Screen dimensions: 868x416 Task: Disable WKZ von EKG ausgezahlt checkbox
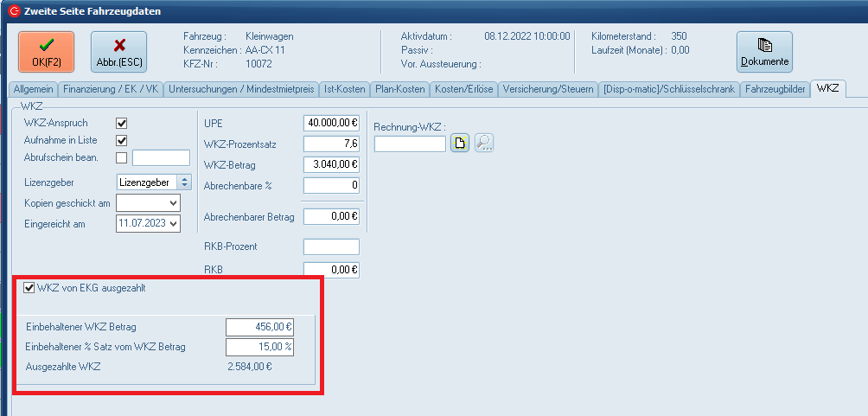(x=29, y=288)
